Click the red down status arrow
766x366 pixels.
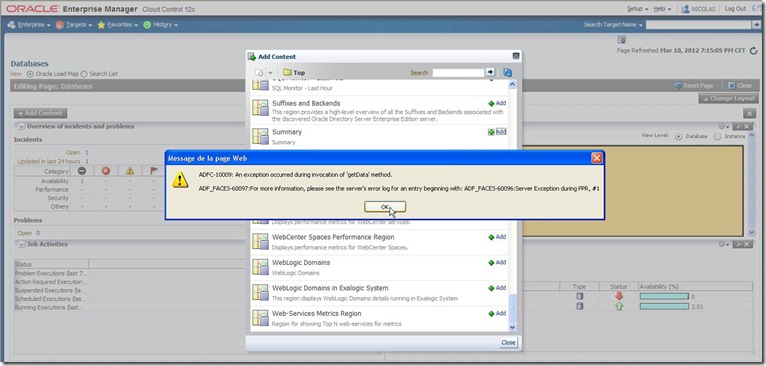[619, 296]
